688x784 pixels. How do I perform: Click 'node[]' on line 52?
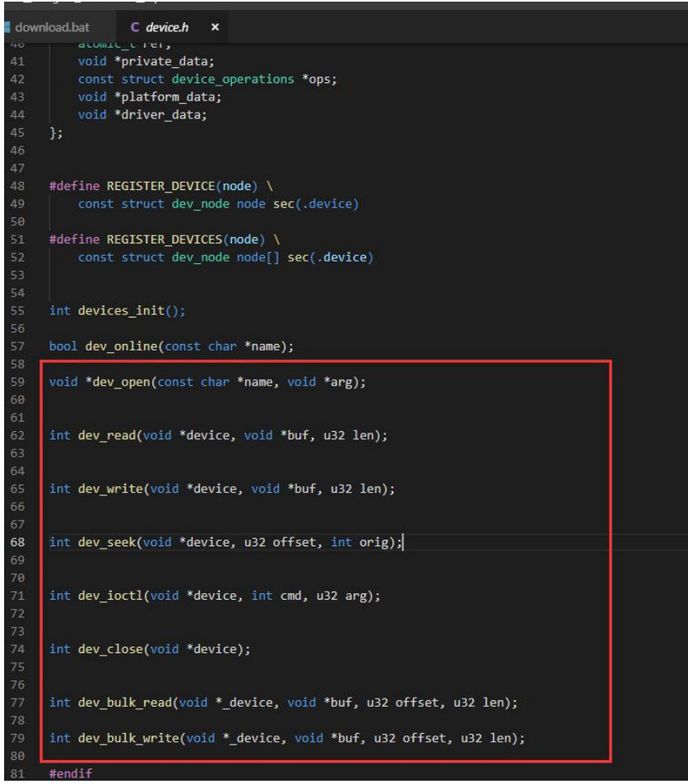click(x=258, y=257)
